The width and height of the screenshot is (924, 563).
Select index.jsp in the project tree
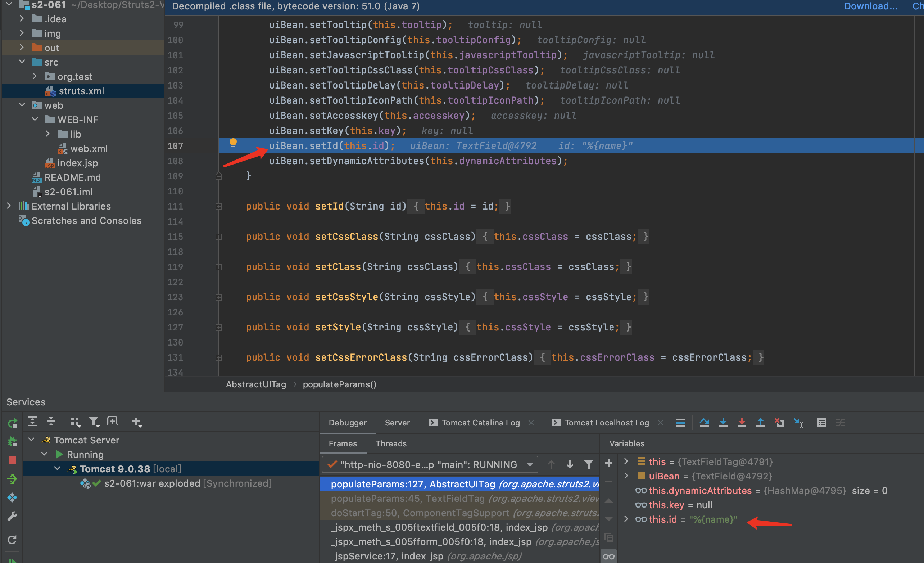pyautogui.click(x=77, y=163)
